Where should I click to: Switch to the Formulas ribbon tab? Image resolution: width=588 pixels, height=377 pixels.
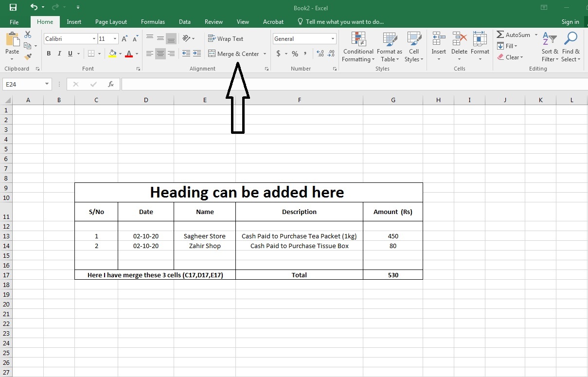[x=153, y=22]
